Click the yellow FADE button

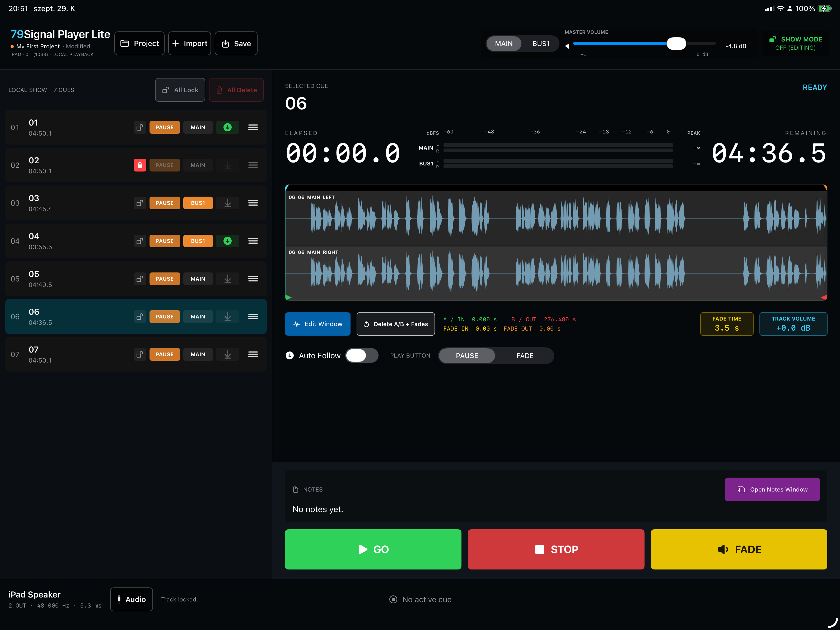[739, 549]
